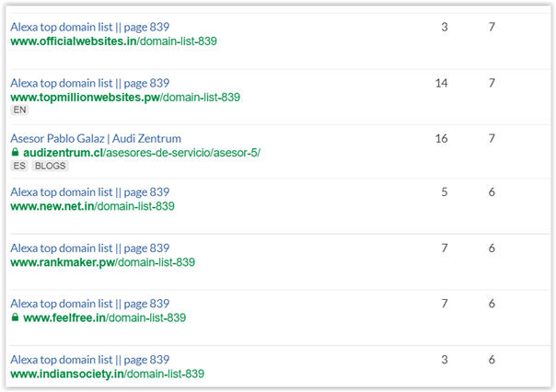556x392 pixels.
Task: Open the www.rankmaker.pw domain-list-839 URL
Action: pos(102,262)
